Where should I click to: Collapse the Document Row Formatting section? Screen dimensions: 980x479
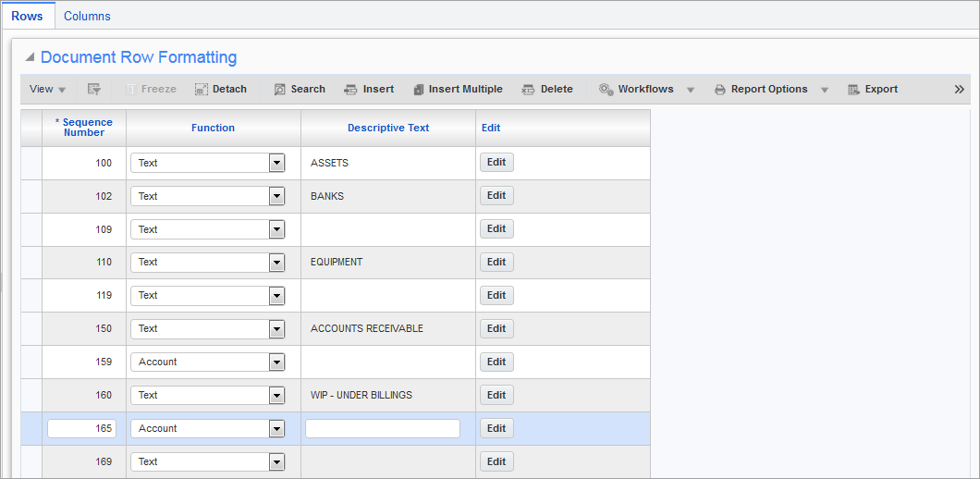point(30,57)
